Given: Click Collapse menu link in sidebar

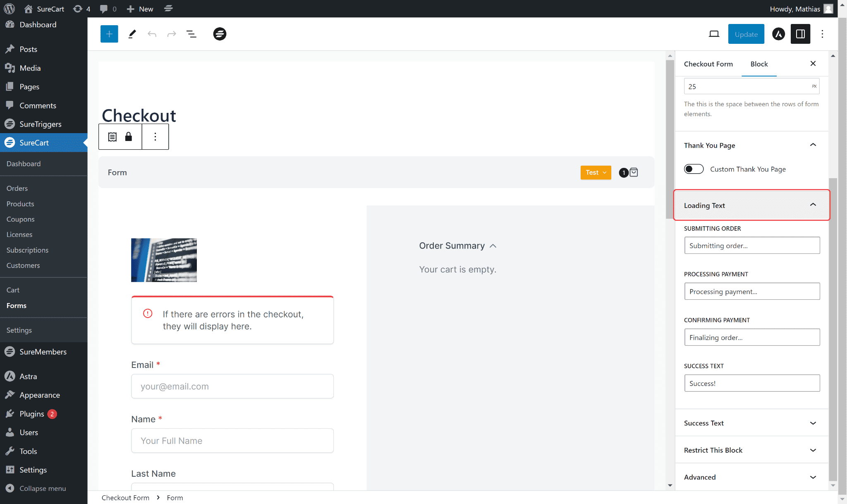Looking at the screenshot, I should tap(42, 488).
